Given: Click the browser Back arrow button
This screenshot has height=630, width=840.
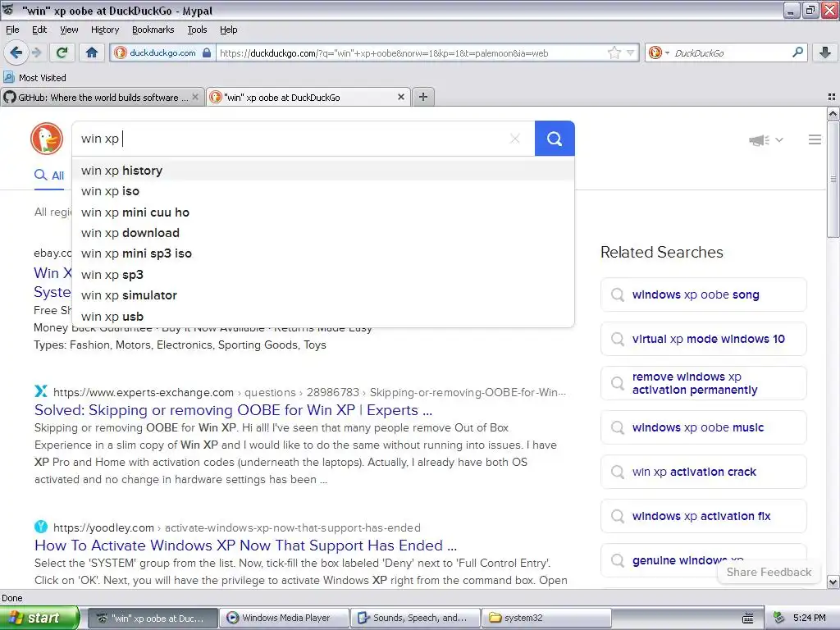Looking at the screenshot, I should point(16,52).
